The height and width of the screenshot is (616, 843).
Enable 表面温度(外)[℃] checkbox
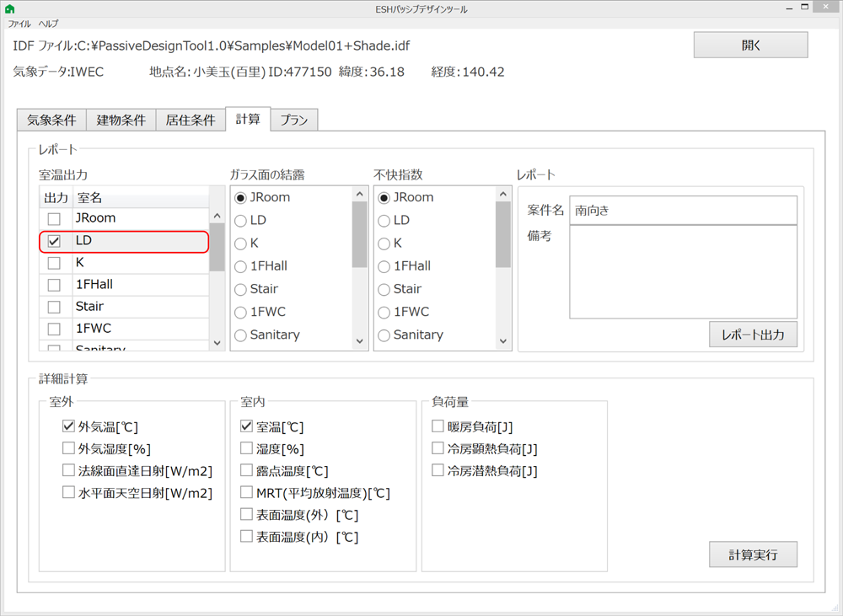(246, 514)
